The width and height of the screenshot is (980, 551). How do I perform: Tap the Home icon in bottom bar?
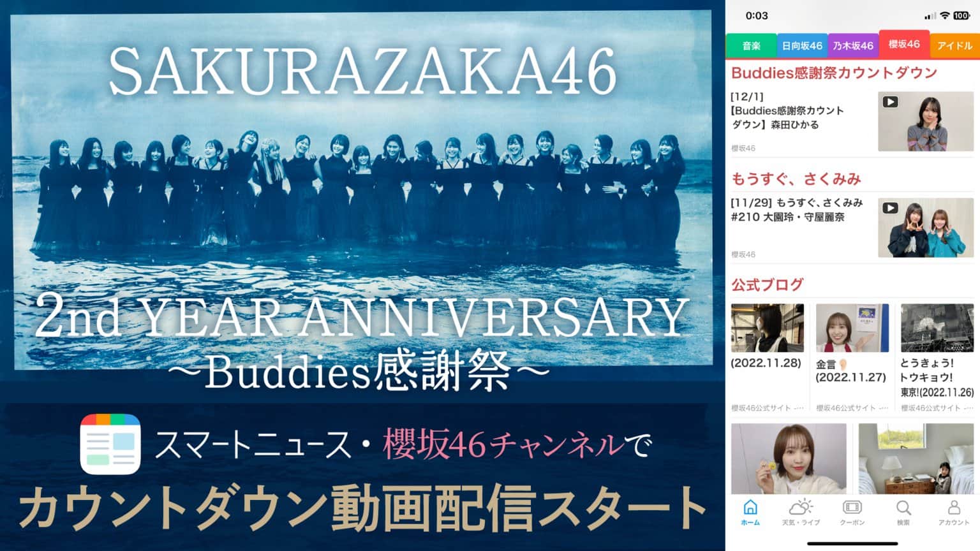coord(750,508)
